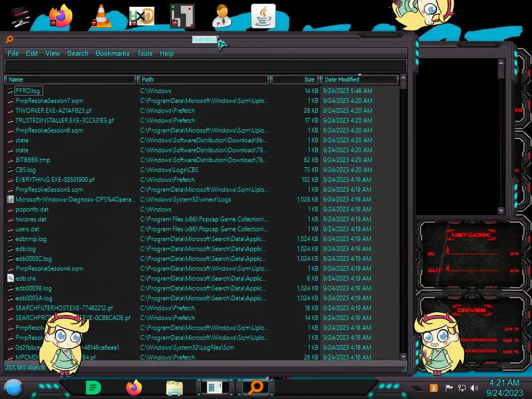Click scroll up arrow of results list
Image resolution: width=532 pixels, height=399 pixels.
[403, 78]
